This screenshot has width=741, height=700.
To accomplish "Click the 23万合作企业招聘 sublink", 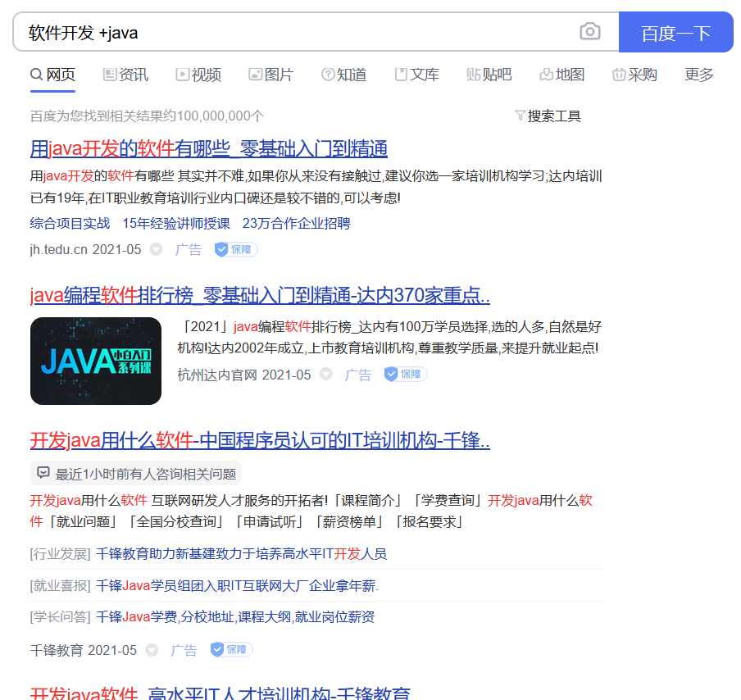I will (296, 223).
